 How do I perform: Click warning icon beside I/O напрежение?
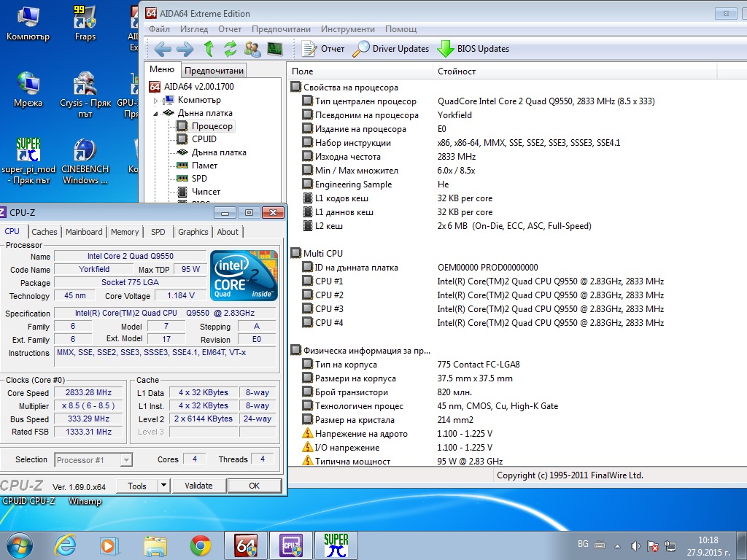(x=308, y=447)
